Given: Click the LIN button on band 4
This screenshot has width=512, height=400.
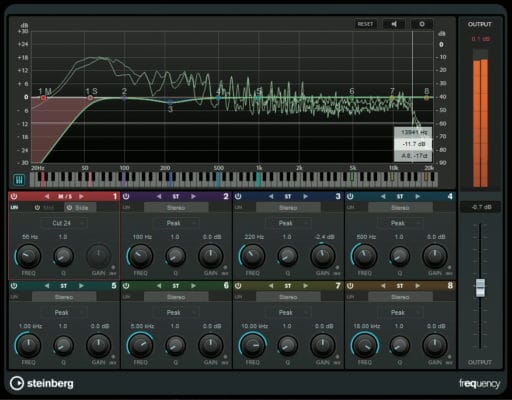Looking at the screenshot, I should (350, 207).
